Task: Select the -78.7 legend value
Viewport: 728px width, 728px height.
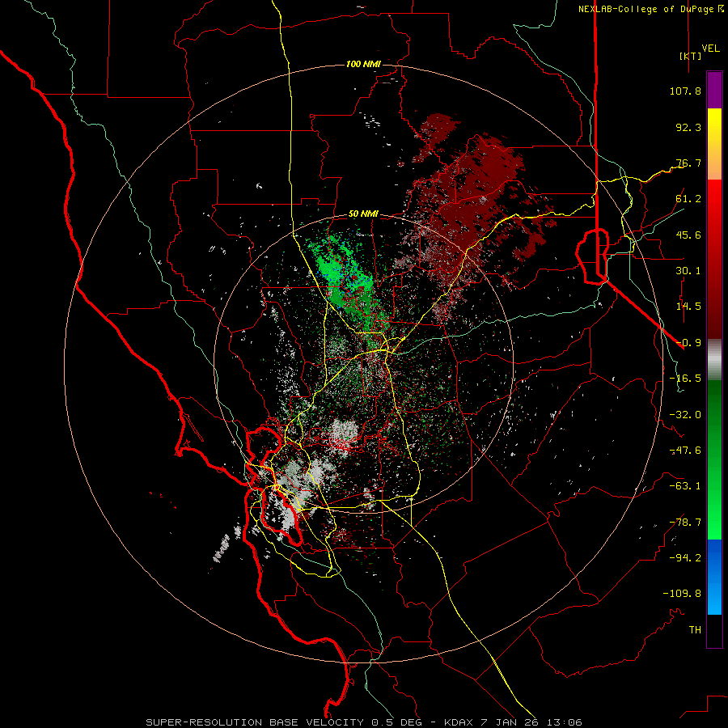Action: tap(685, 523)
